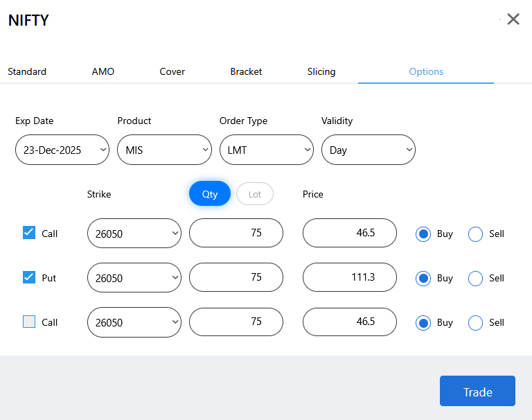
Task: Open the Validity Day dropdown
Action: pos(368,150)
